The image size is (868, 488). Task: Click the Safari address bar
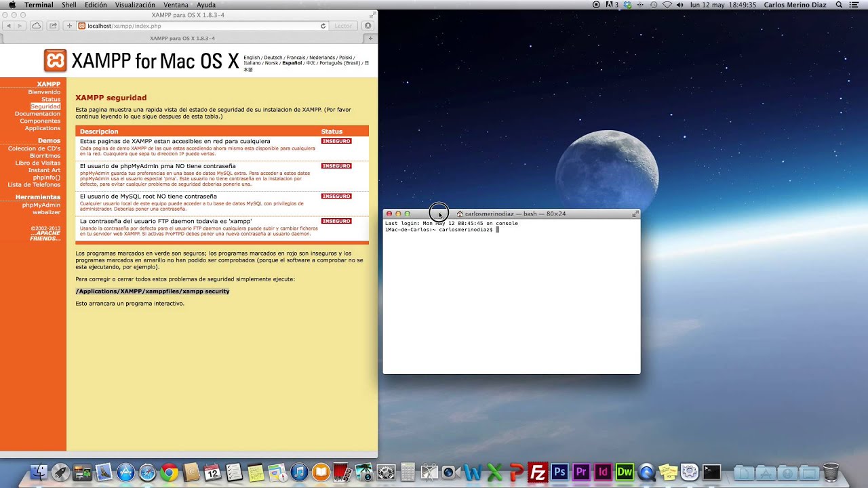click(x=203, y=26)
